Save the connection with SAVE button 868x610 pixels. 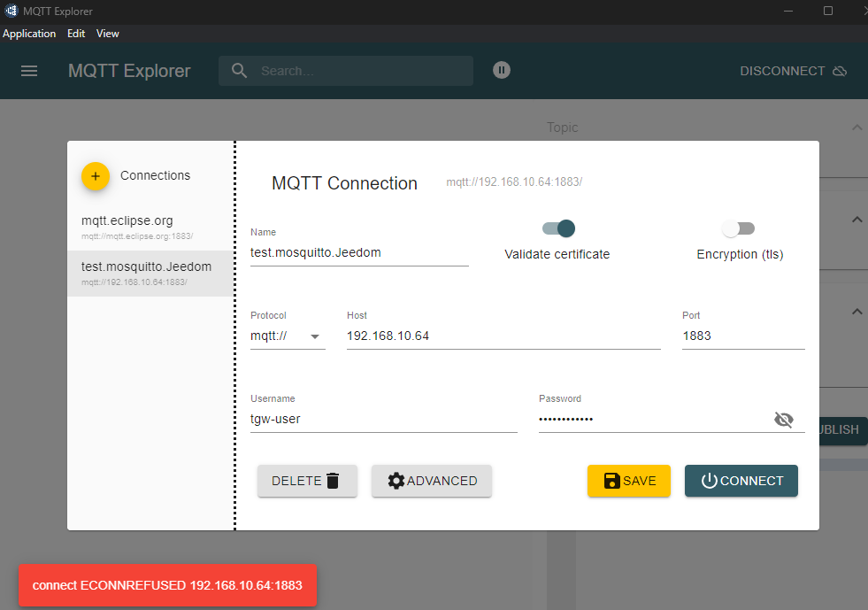point(629,481)
